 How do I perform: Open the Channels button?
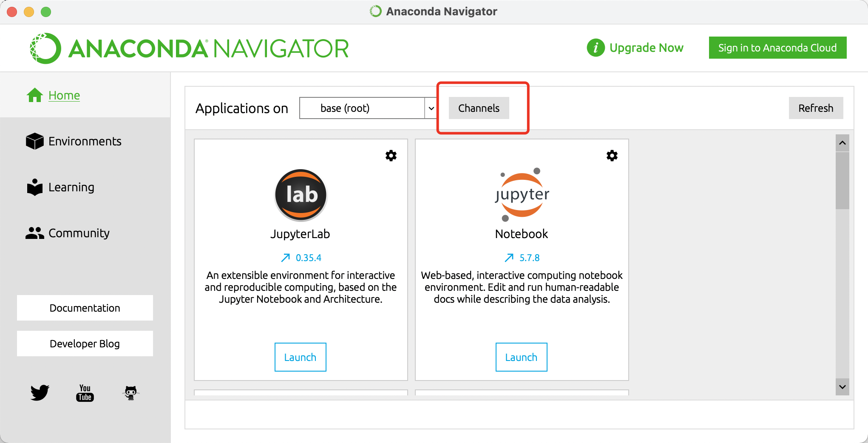point(479,108)
